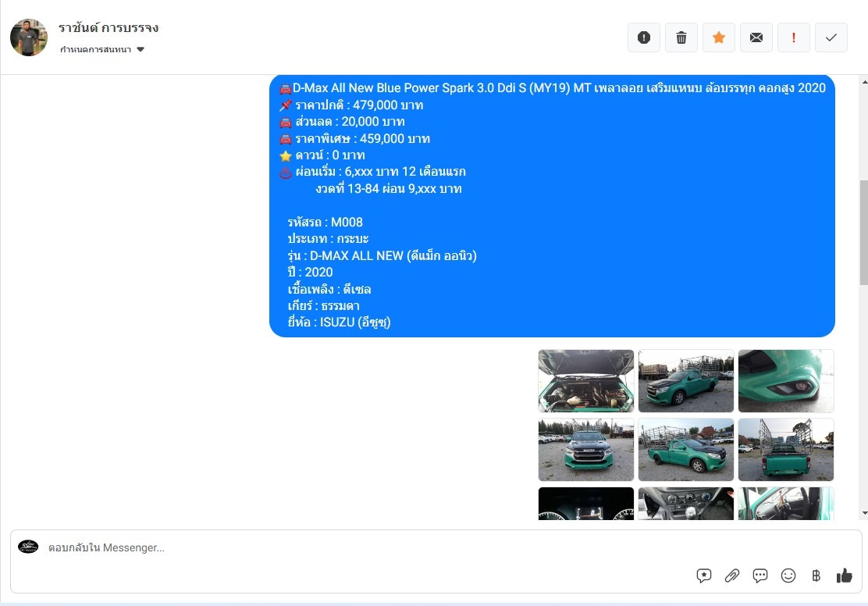Click the text 'ยี่ห้อ : ISUZU (อีซูซุ)'
Image resolution: width=868 pixels, height=606 pixels.
tap(340, 323)
